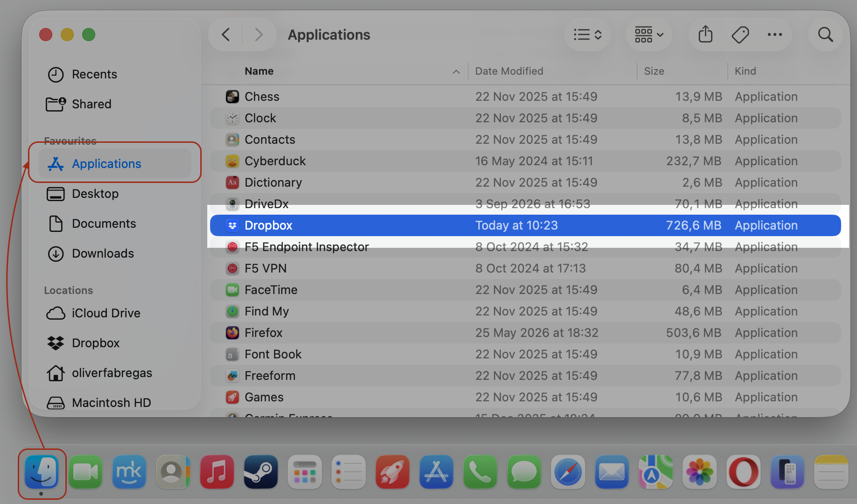Image resolution: width=857 pixels, height=504 pixels.
Task: Launch Safari from the Dock
Action: point(568,472)
